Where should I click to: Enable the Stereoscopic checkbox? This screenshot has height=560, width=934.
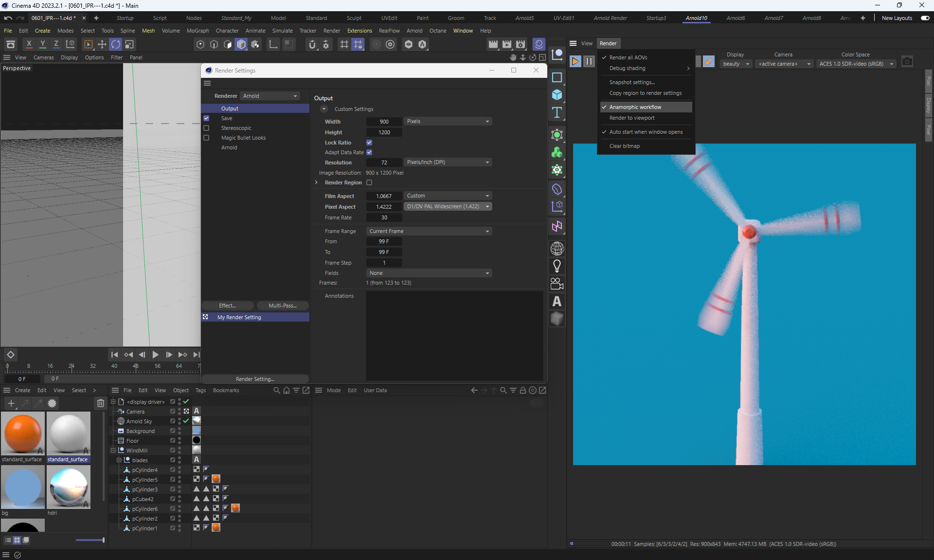pos(206,128)
